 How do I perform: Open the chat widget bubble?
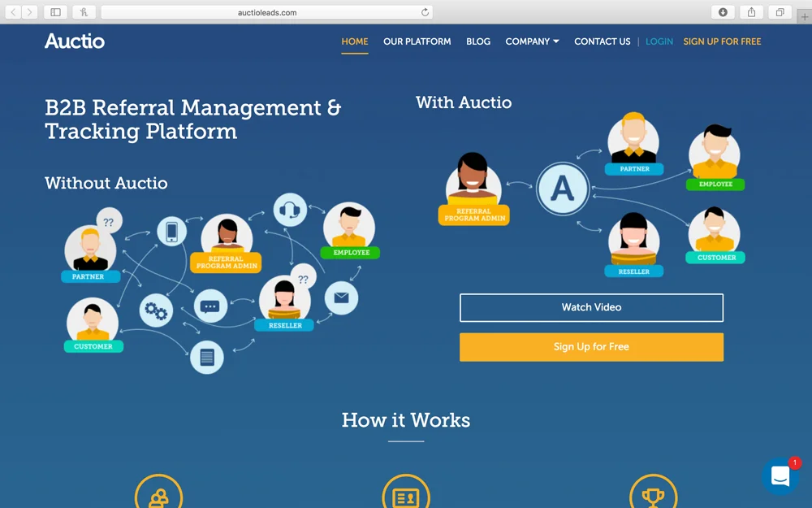780,475
